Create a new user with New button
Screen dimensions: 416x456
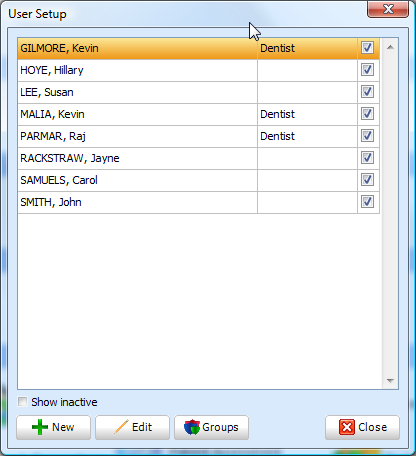click(53, 427)
